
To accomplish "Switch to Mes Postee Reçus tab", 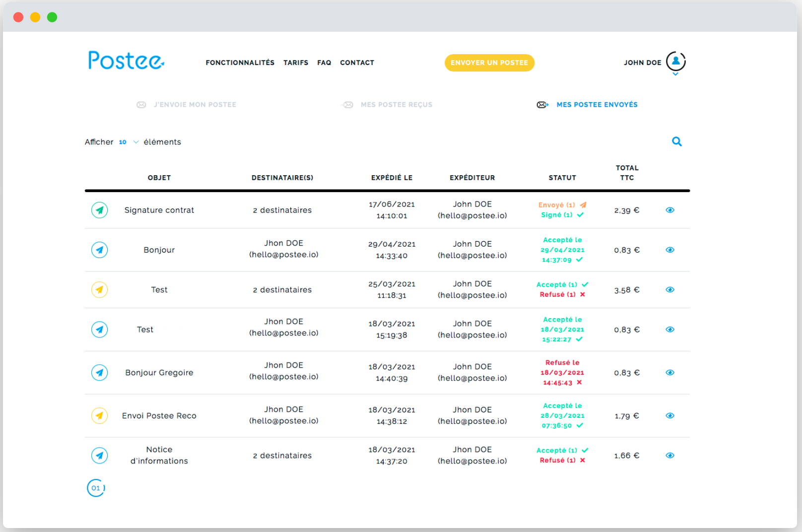I will point(396,105).
